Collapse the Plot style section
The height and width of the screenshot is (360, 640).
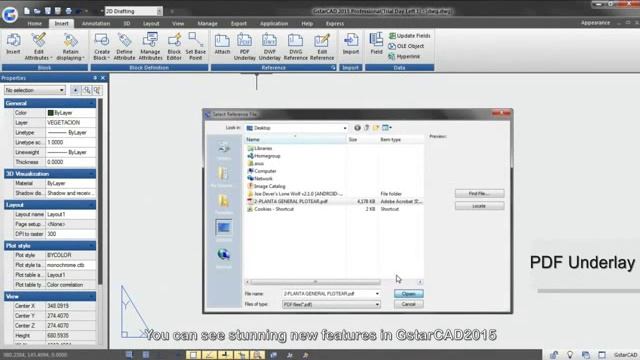point(91,246)
